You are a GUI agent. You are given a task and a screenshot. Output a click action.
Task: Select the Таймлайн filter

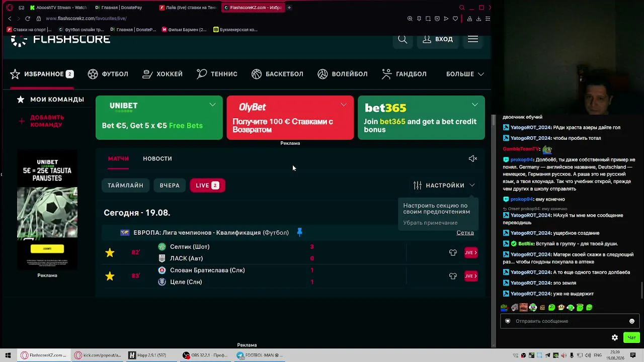125,186
